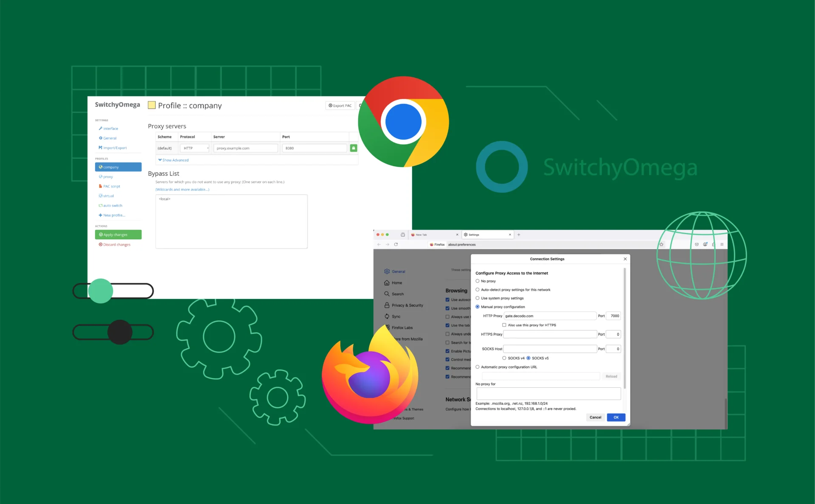815x504 pixels.
Task: Open the HTTP protocol dropdown
Action: coord(195,148)
